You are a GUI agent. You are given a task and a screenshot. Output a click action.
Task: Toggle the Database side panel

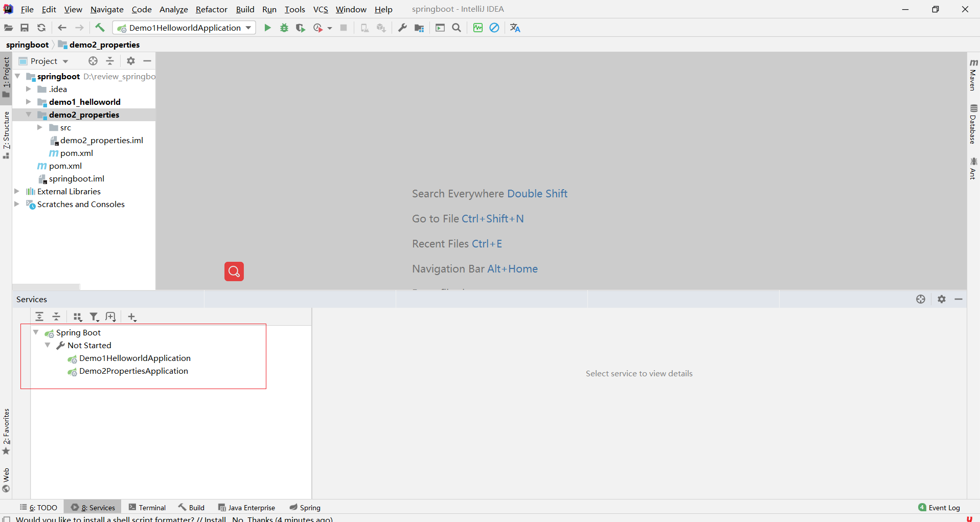973,124
